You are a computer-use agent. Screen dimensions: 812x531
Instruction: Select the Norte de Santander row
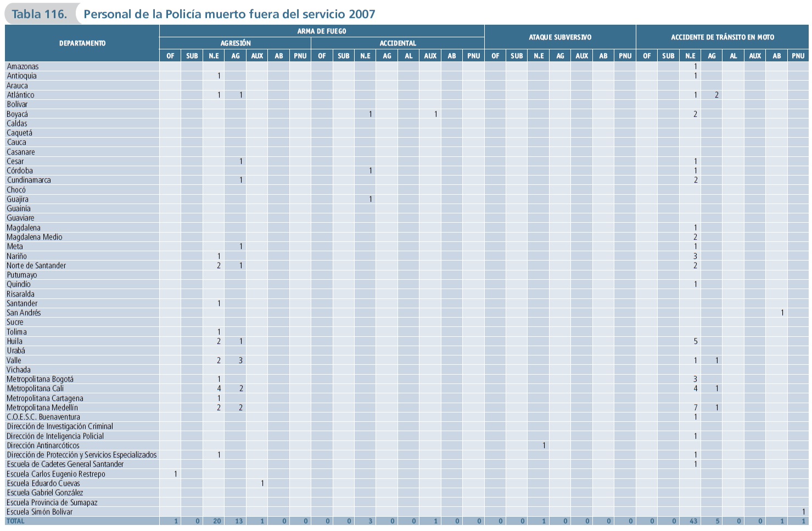(x=36, y=265)
